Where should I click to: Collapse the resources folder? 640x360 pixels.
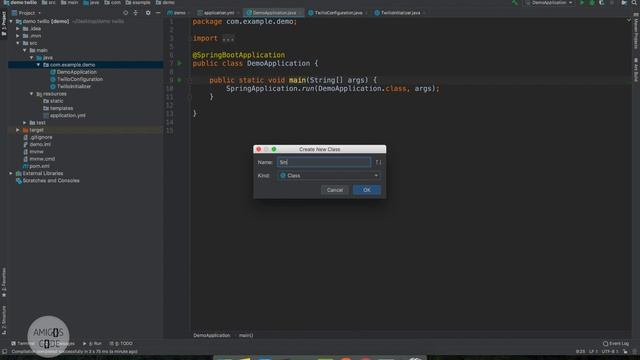[32, 94]
